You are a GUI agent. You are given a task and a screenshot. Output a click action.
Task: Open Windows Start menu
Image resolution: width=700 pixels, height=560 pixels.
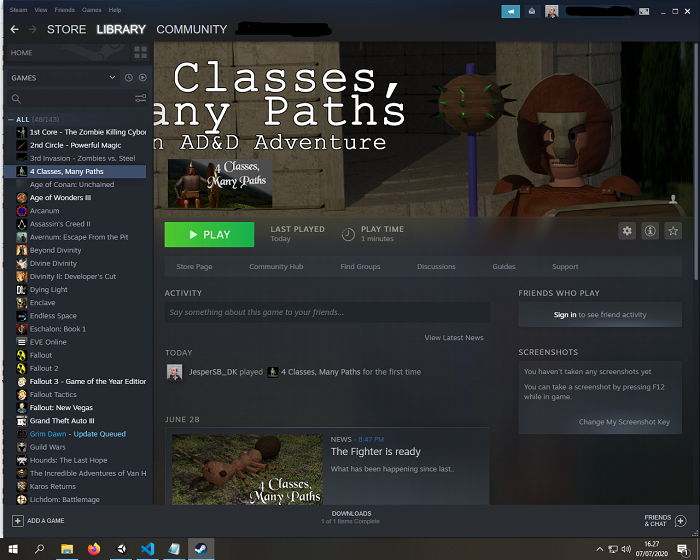point(13,549)
